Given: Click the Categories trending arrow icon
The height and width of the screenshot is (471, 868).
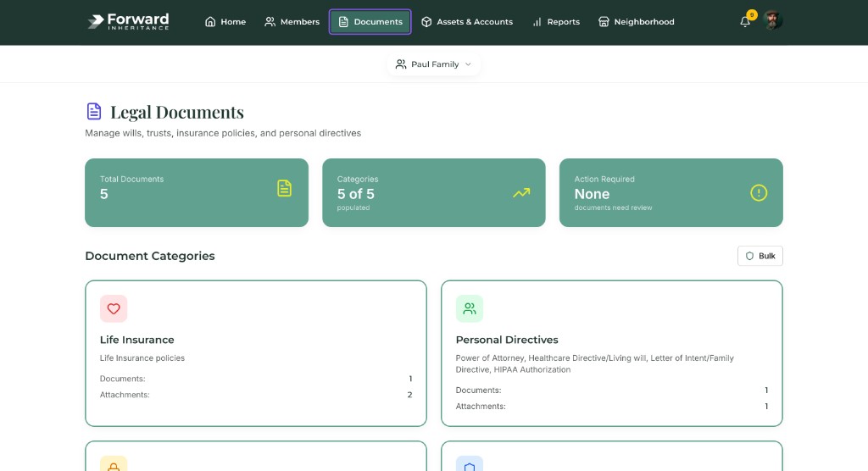Looking at the screenshot, I should tap(521, 192).
